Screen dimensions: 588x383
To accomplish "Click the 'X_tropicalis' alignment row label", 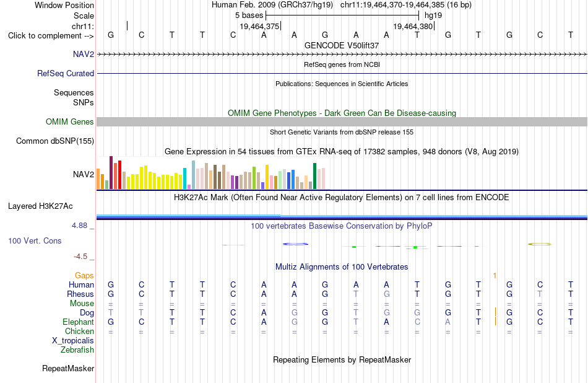I will click(x=73, y=341).
